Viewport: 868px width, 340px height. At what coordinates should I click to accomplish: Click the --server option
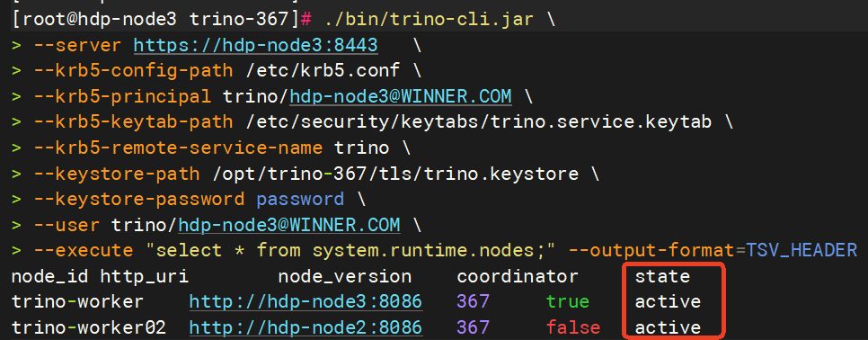[x=77, y=45]
